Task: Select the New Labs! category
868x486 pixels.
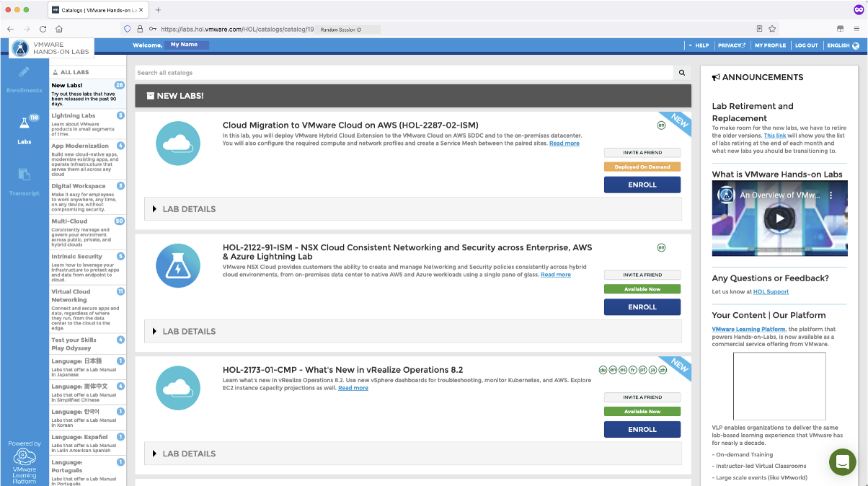Action: pyautogui.click(x=87, y=94)
